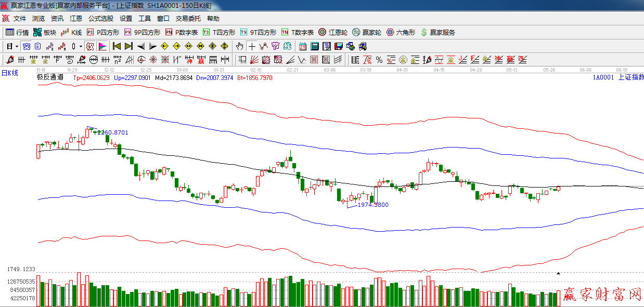644x307 pixels.
Task: Jump to the first bar with skip-back arrow
Action: point(117,46)
